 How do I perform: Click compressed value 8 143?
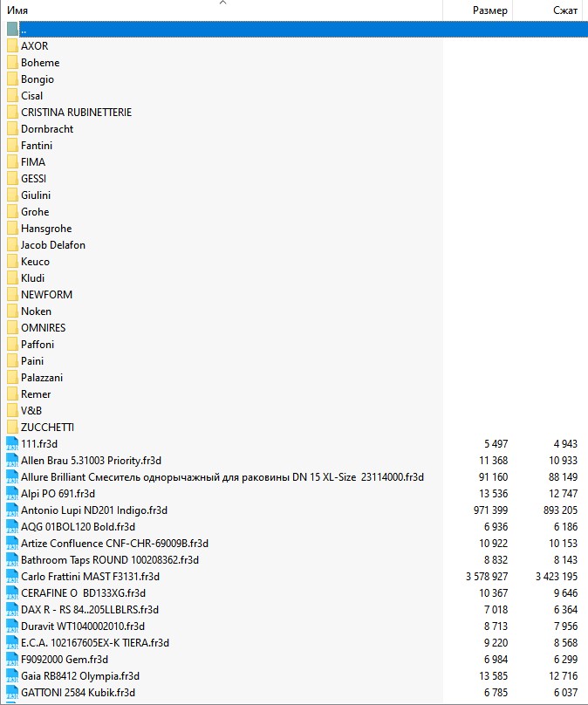pos(565,560)
